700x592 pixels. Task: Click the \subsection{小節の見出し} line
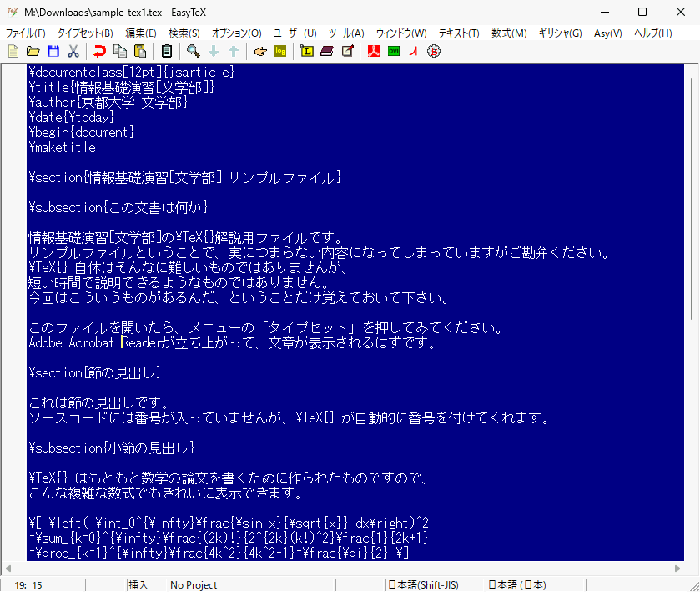pos(112,448)
